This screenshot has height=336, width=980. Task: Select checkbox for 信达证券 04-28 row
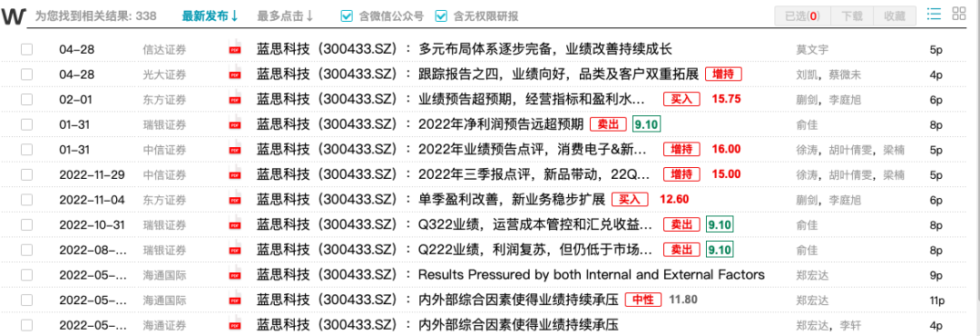coord(27,49)
